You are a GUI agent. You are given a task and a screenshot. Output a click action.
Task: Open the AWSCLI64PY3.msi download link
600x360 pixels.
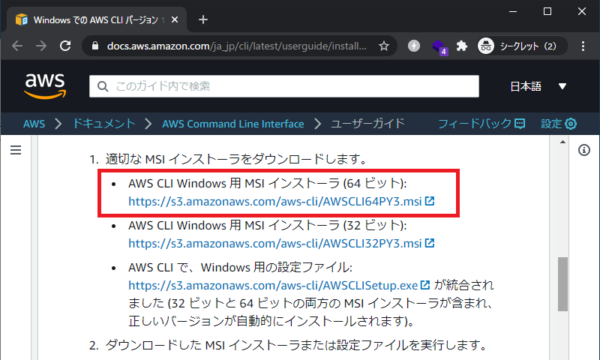[x=275, y=201]
